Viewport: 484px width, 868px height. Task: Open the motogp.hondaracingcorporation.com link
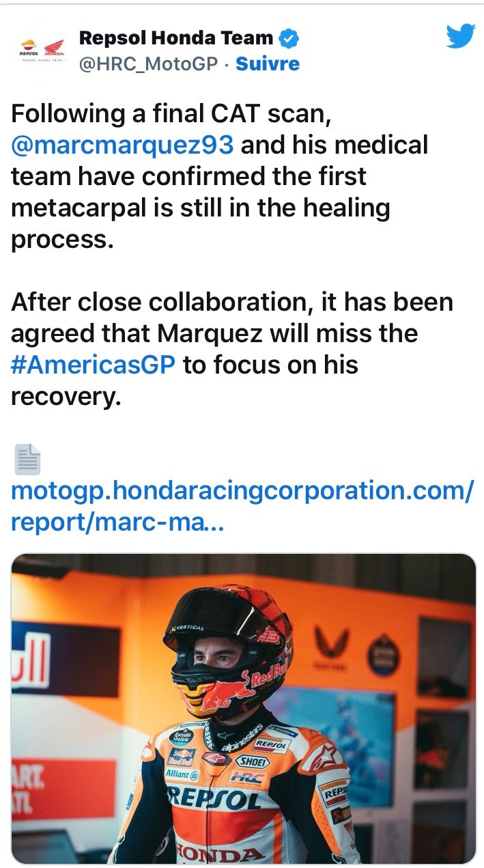[242, 490]
